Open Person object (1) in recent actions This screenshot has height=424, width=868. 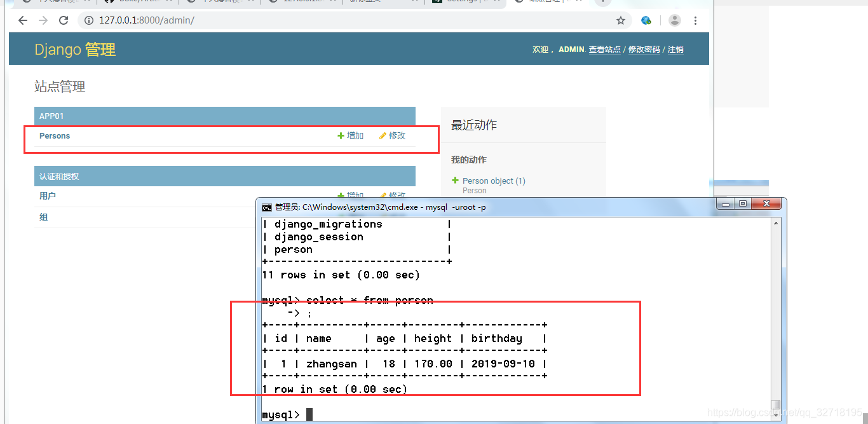point(494,181)
